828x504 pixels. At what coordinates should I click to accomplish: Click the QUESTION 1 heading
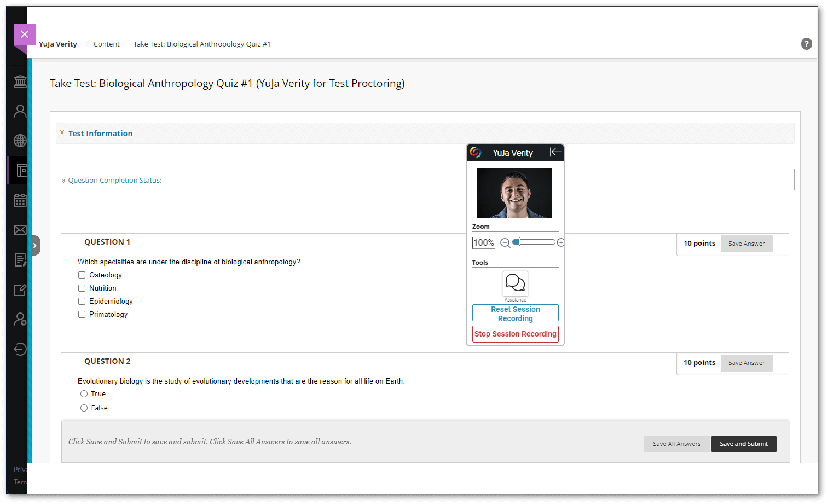coord(107,242)
